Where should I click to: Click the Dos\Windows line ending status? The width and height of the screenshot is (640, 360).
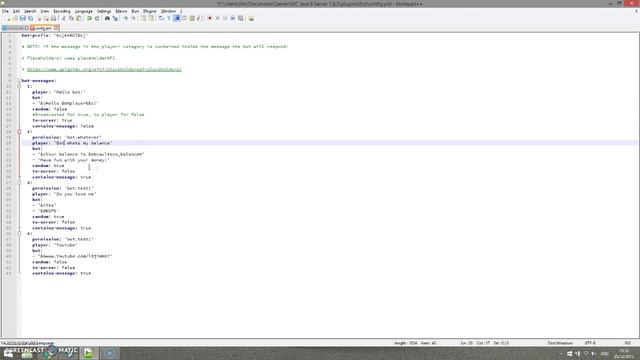(x=560, y=343)
